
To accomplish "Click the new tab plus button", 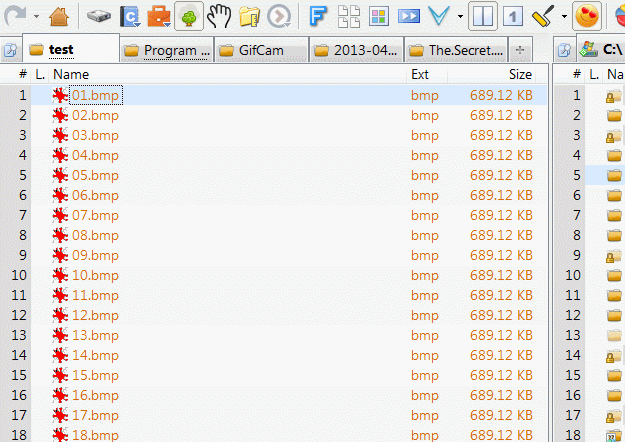I will pyautogui.click(x=519, y=50).
